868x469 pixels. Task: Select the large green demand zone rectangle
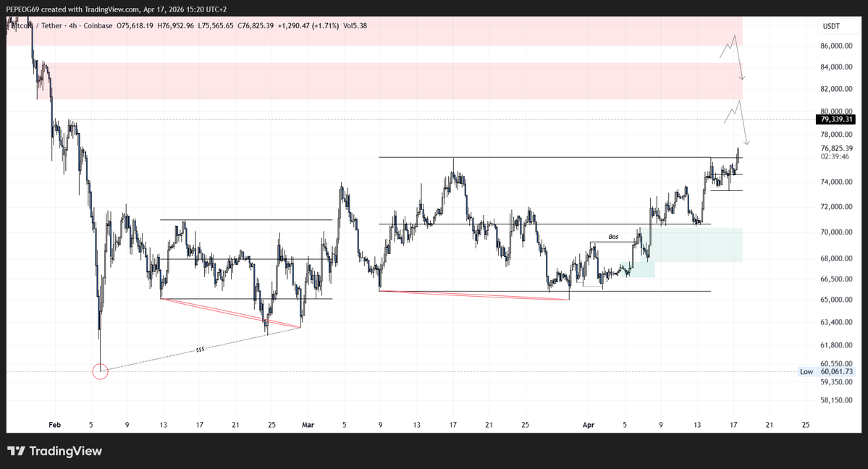(x=696, y=245)
